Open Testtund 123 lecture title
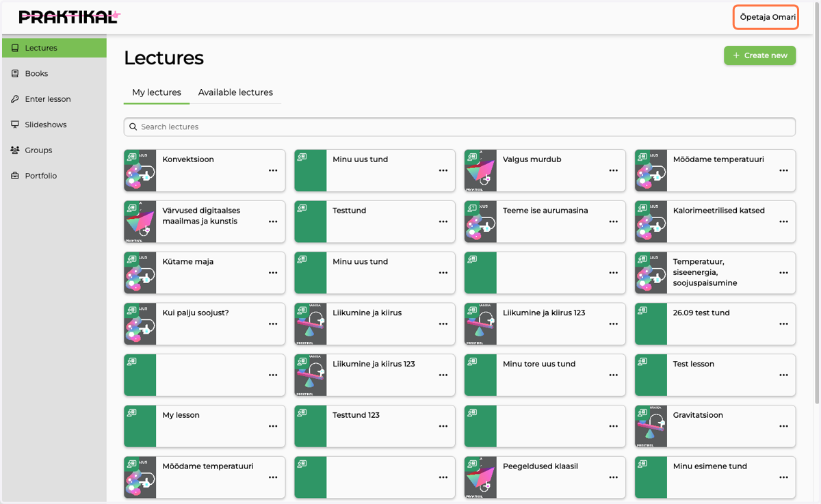Image resolution: width=821 pixels, height=504 pixels. coord(356,415)
